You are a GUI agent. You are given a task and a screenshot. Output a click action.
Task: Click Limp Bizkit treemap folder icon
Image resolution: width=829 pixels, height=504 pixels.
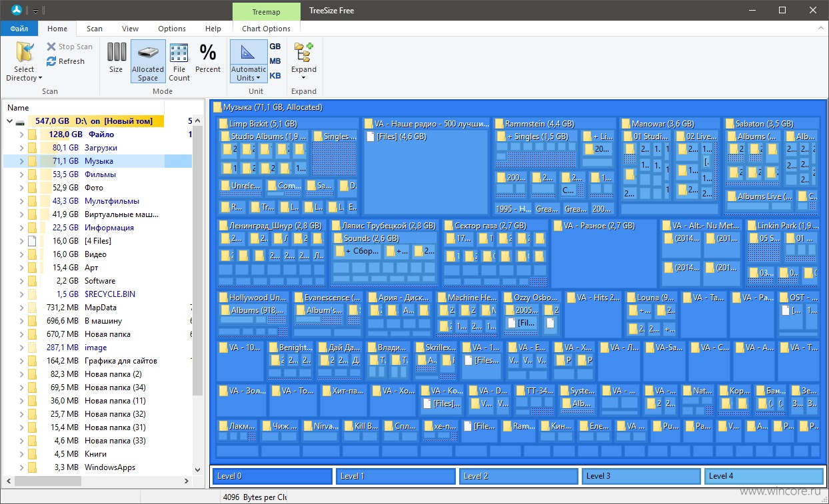(223, 124)
